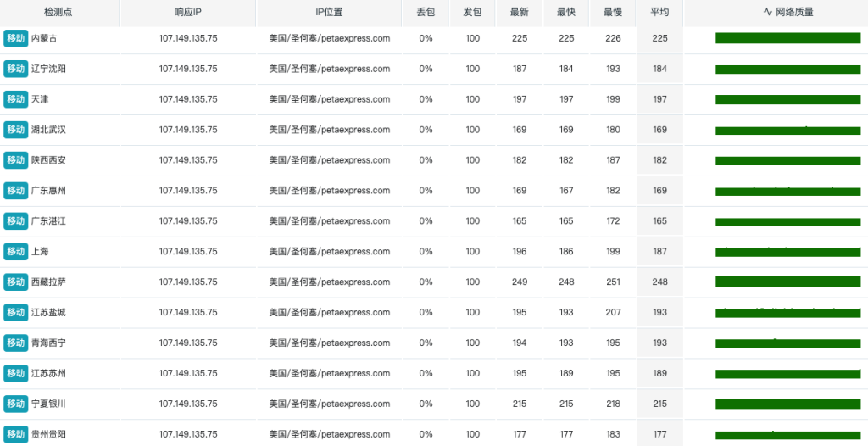Viewport: 868px width, 446px height.
Task: Click the 平均 column header
Action: click(x=659, y=13)
